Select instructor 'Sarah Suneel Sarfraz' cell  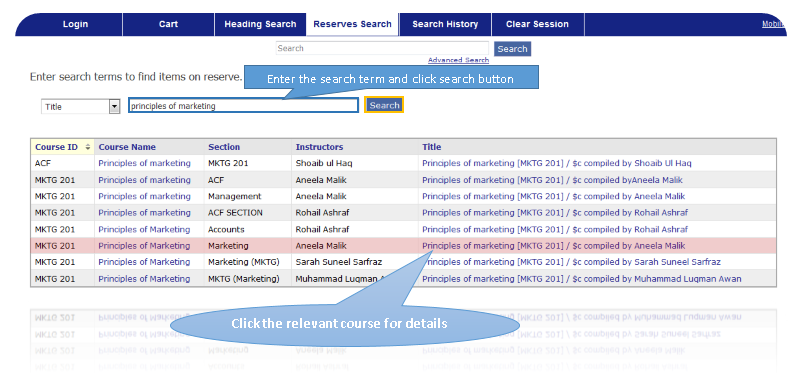point(355,262)
